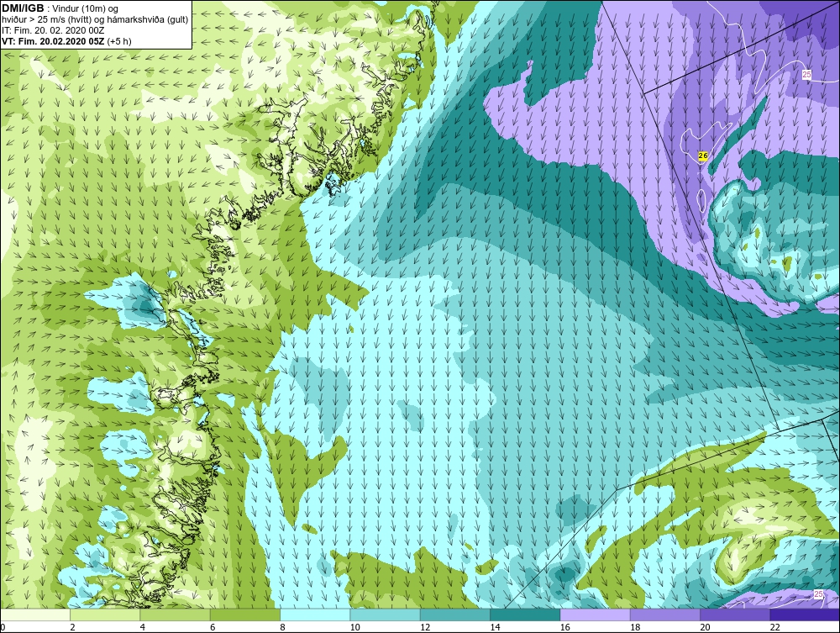Click the 'IT: Fim. 20. 02. 2020 00Z' line

[x=53, y=30]
